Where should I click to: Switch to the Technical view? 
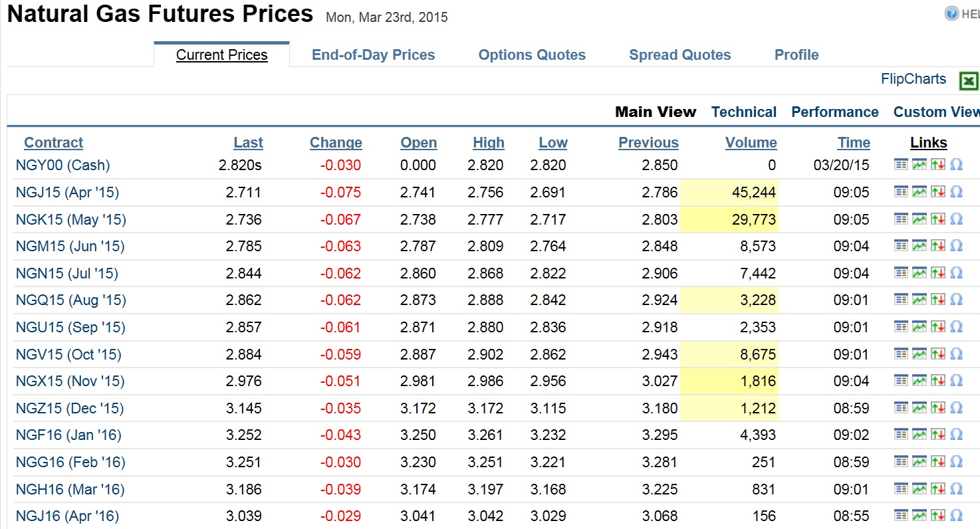744,112
